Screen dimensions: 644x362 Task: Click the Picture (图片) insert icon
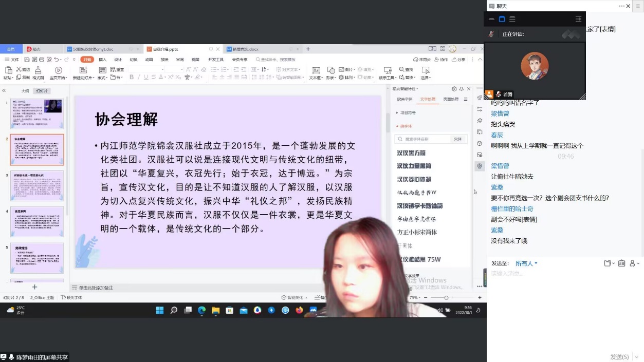click(341, 69)
